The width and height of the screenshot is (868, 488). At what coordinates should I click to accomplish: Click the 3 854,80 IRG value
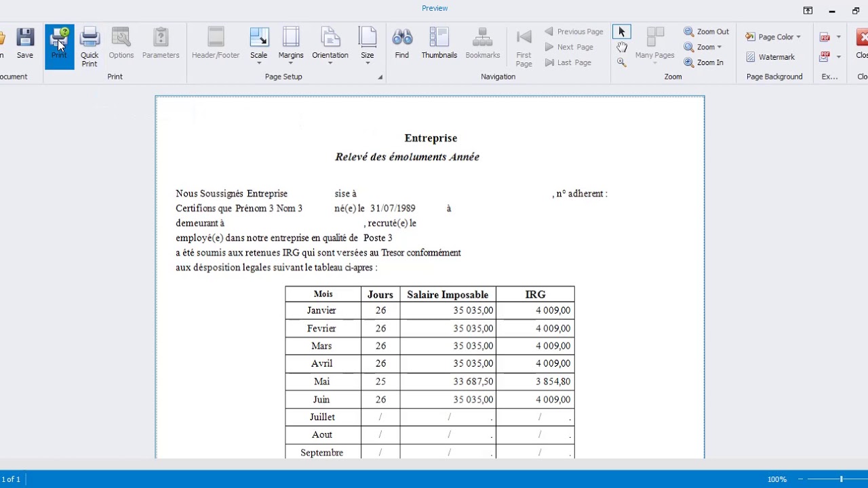point(553,382)
